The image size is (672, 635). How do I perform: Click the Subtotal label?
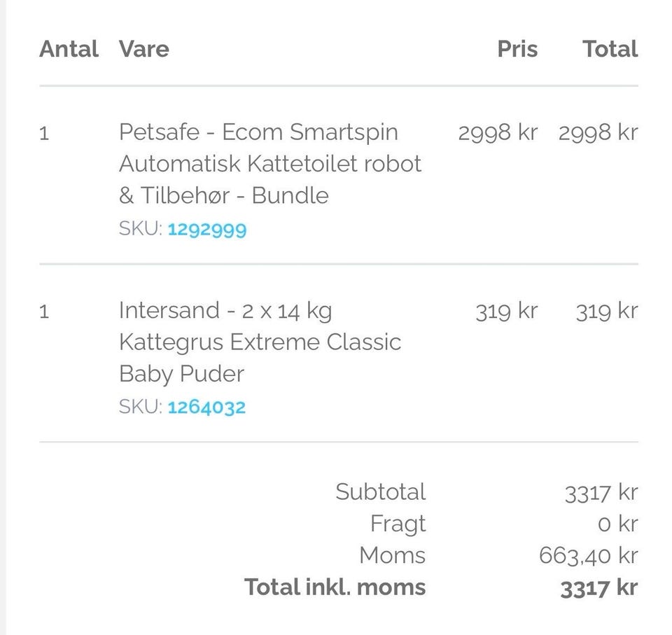[380, 491]
